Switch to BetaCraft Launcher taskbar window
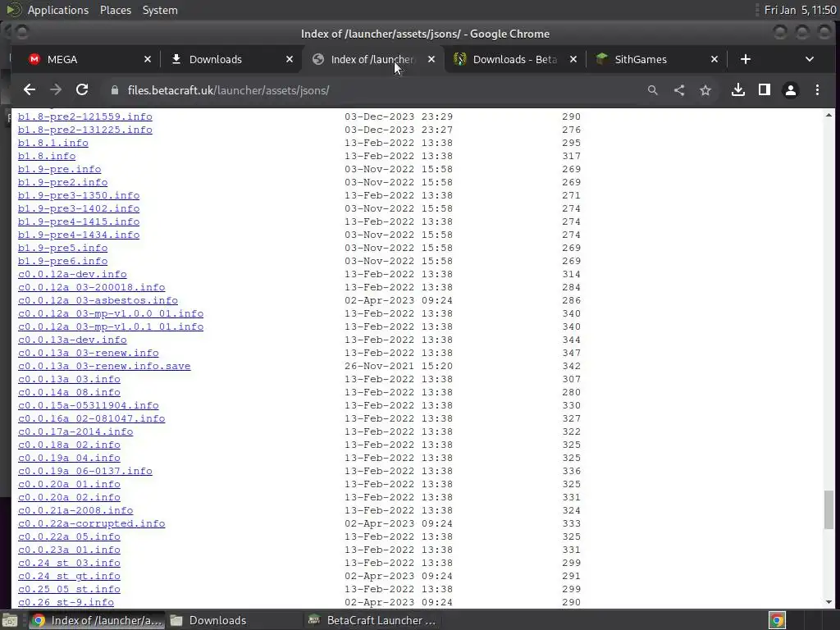Image resolution: width=840 pixels, height=630 pixels. (373, 620)
